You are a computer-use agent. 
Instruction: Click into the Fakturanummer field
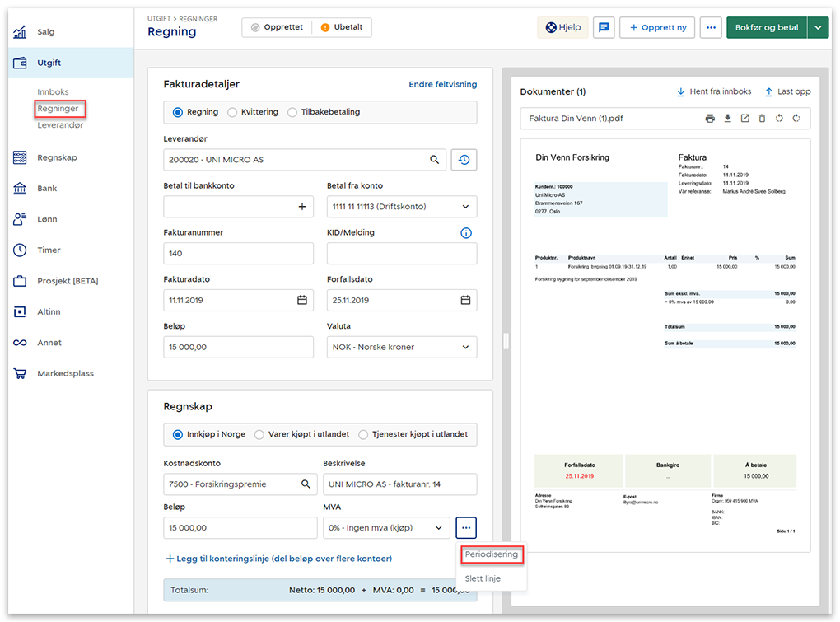pyautogui.click(x=238, y=254)
